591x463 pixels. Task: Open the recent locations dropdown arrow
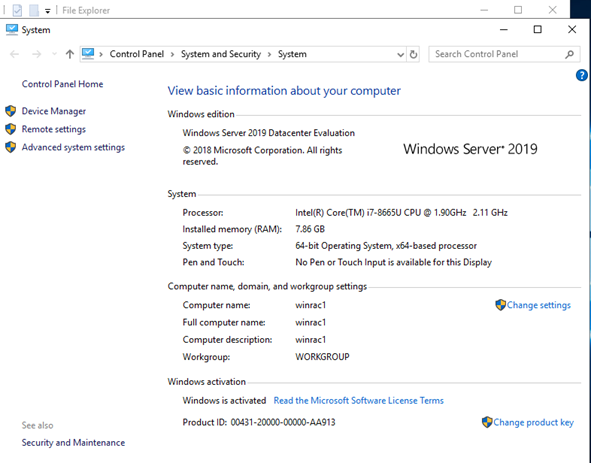click(x=54, y=54)
